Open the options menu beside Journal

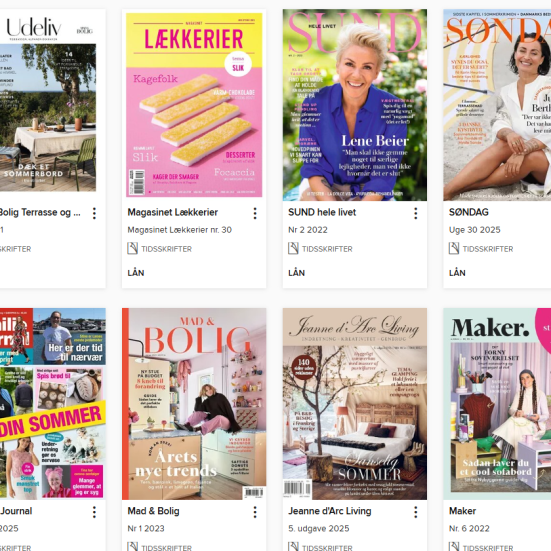click(94, 512)
